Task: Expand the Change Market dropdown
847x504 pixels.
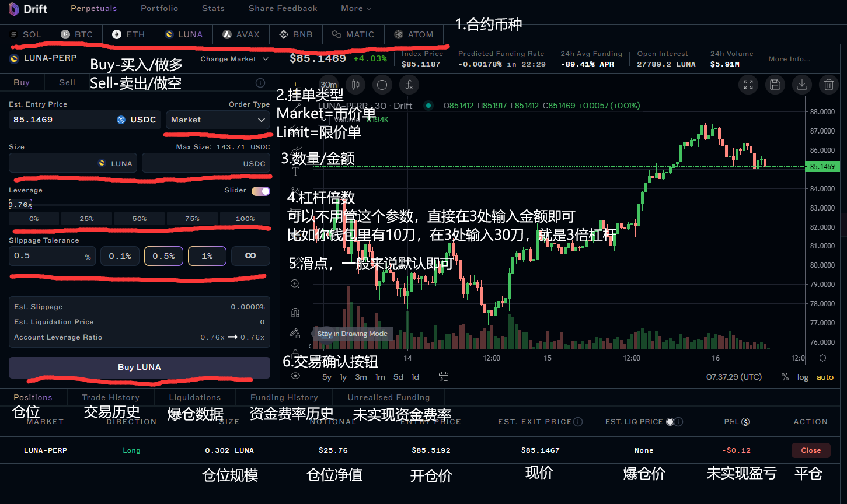Action: click(234, 59)
